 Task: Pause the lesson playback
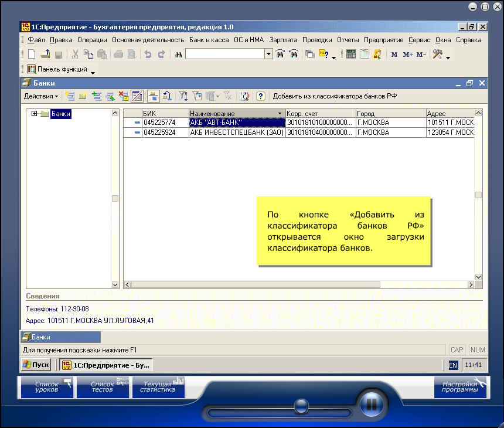click(370, 404)
